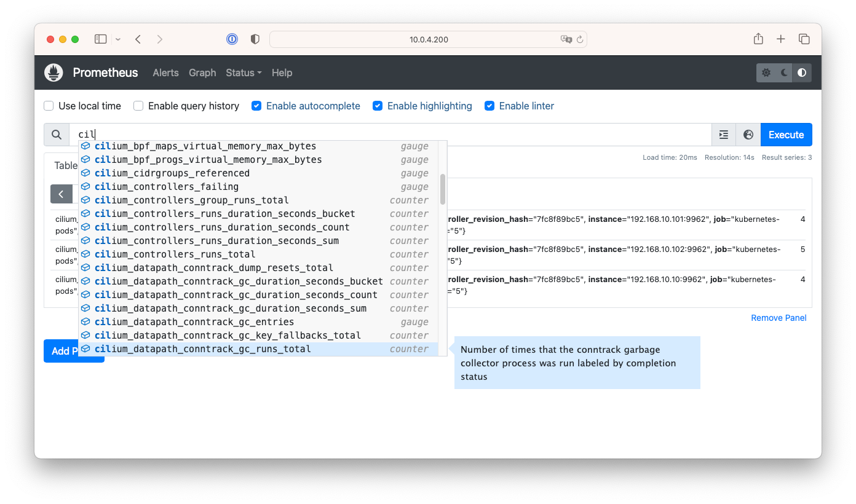Click the autocomplete list scrollbar thumb
The height and width of the screenshot is (504, 856).
click(x=443, y=189)
